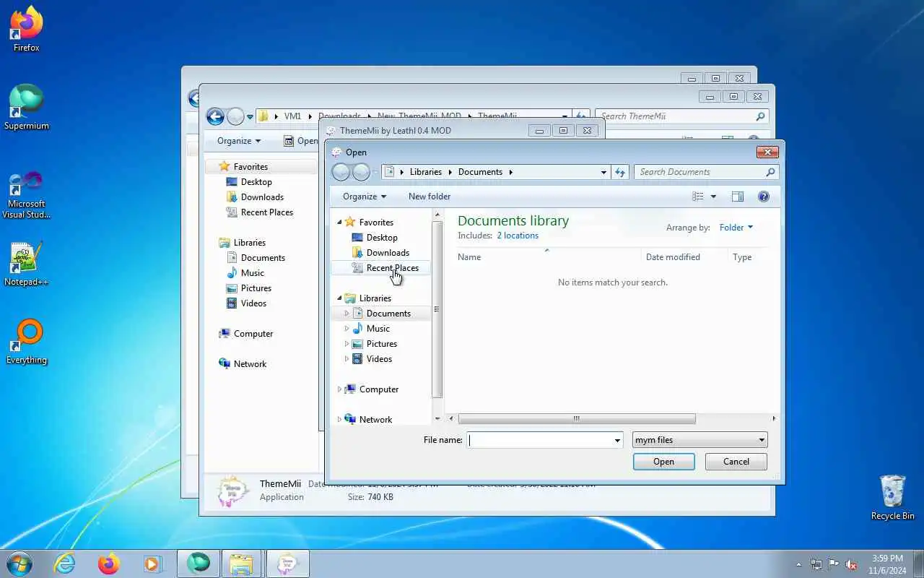Click the navigation pane vertical scrollbar
The height and width of the screenshot is (578, 924).
click(437, 309)
